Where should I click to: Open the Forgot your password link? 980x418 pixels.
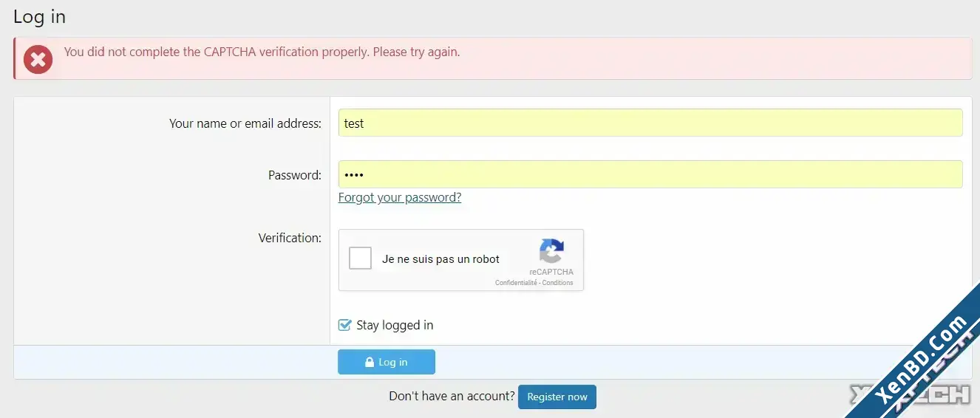pyautogui.click(x=400, y=197)
